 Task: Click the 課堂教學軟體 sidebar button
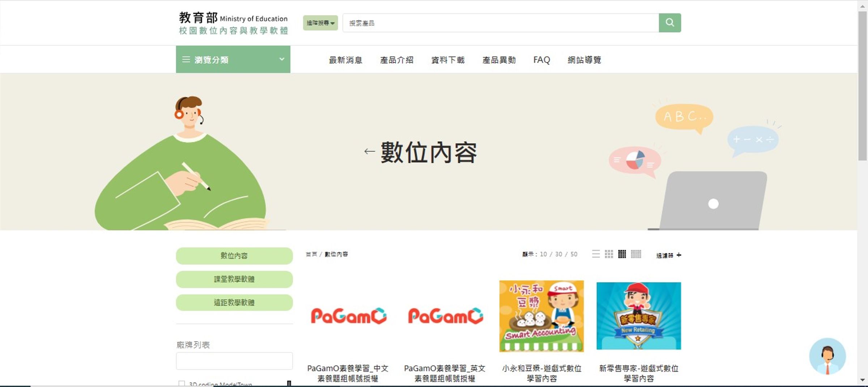[234, 279]
